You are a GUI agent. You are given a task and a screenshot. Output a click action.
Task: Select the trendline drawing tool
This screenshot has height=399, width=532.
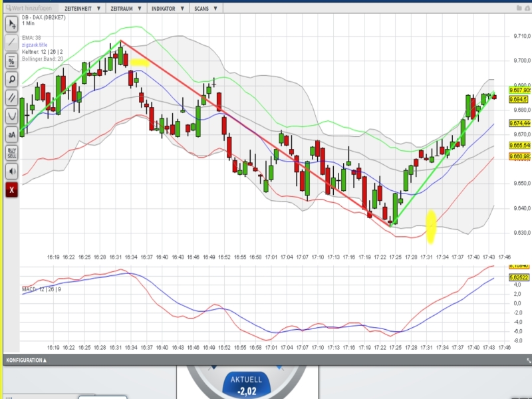tap(10, 42)
